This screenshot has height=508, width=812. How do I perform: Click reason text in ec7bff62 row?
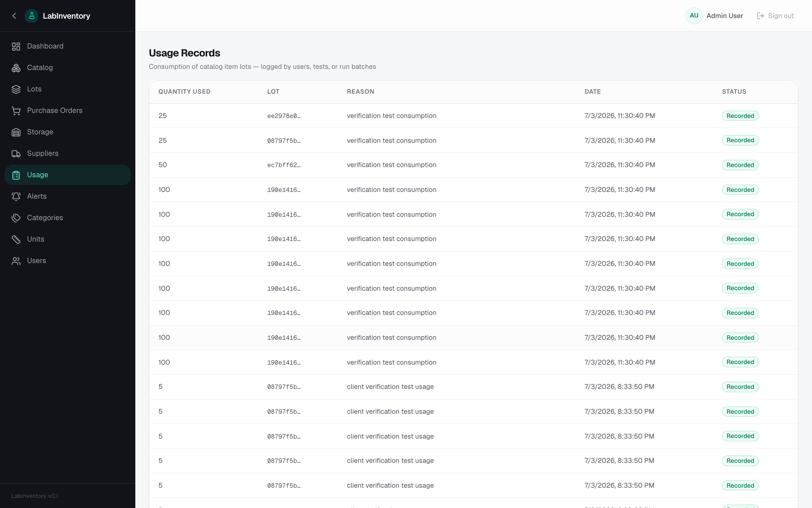click(392, 165)
